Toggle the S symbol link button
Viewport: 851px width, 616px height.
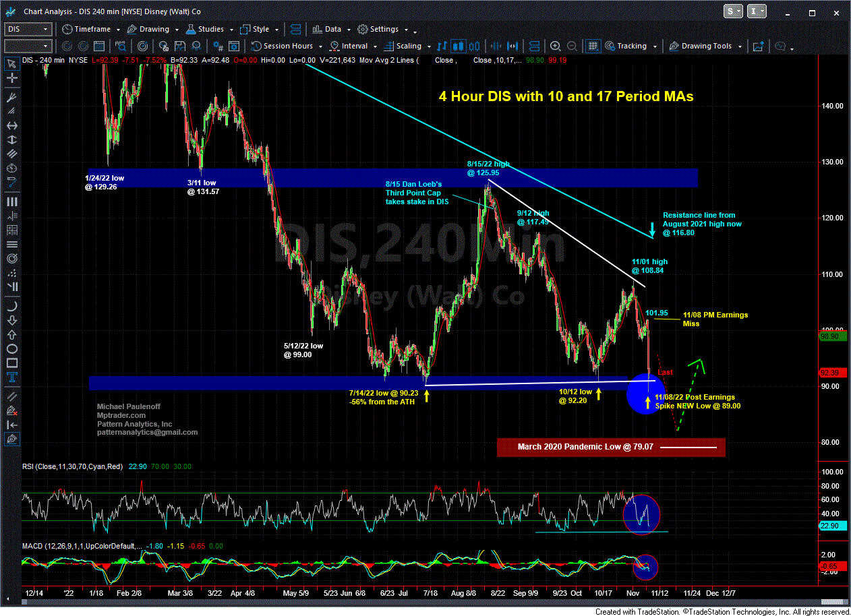[x=732, y=11]
